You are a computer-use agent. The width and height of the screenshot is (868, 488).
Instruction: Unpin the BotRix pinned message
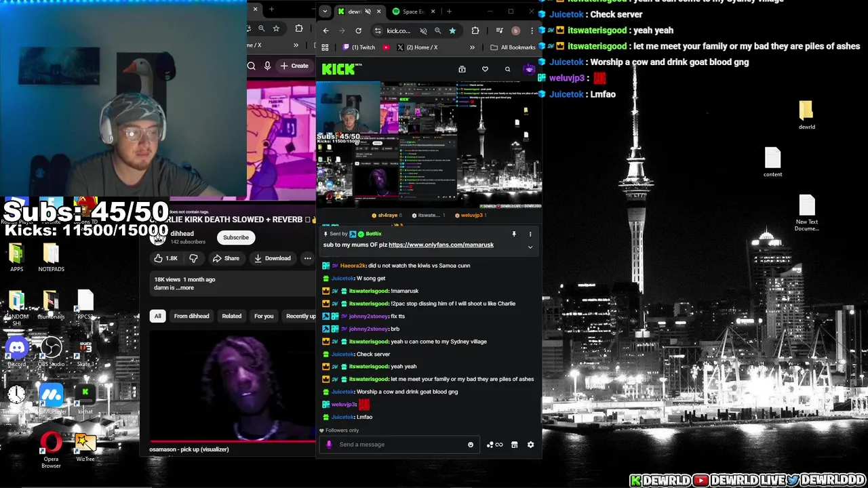pyautogui.click(x=514, y=234)
